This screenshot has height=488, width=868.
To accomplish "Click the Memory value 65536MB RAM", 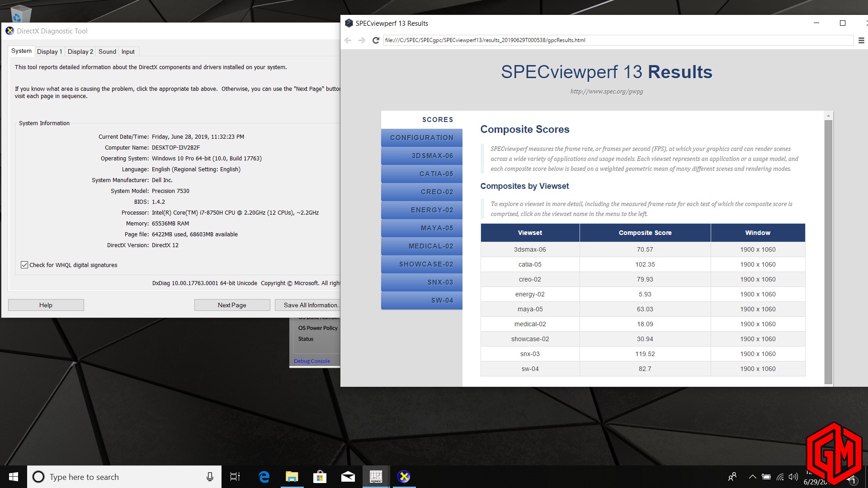I will 170,224.
